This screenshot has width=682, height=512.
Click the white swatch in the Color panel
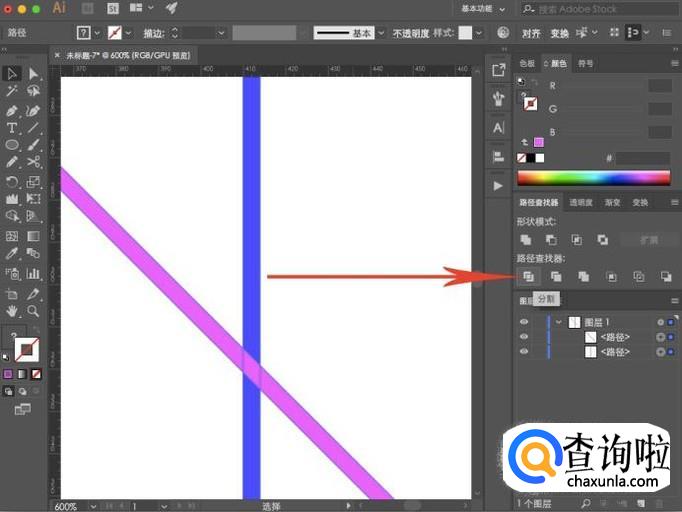coord(540,158)
